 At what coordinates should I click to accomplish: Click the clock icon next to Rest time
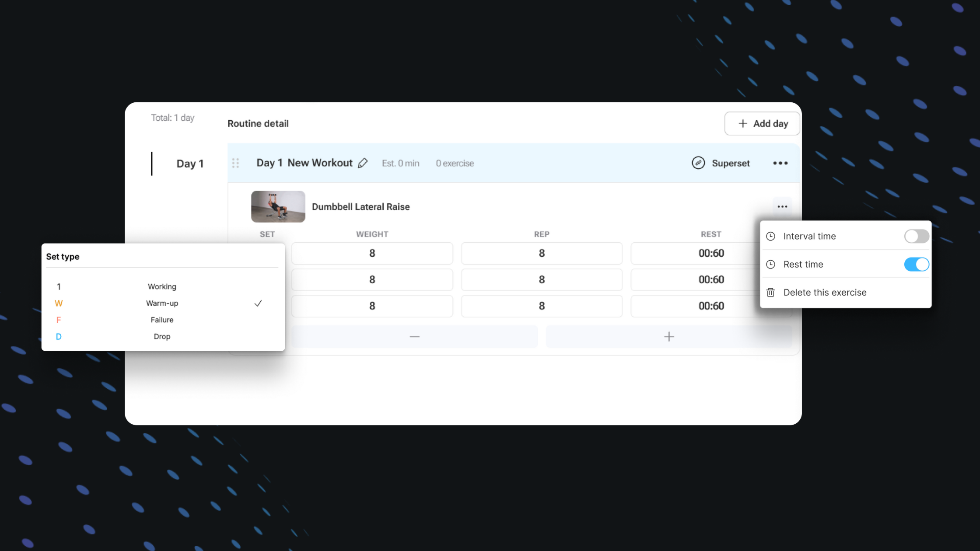pyautogui.click(x=771, y=264)
